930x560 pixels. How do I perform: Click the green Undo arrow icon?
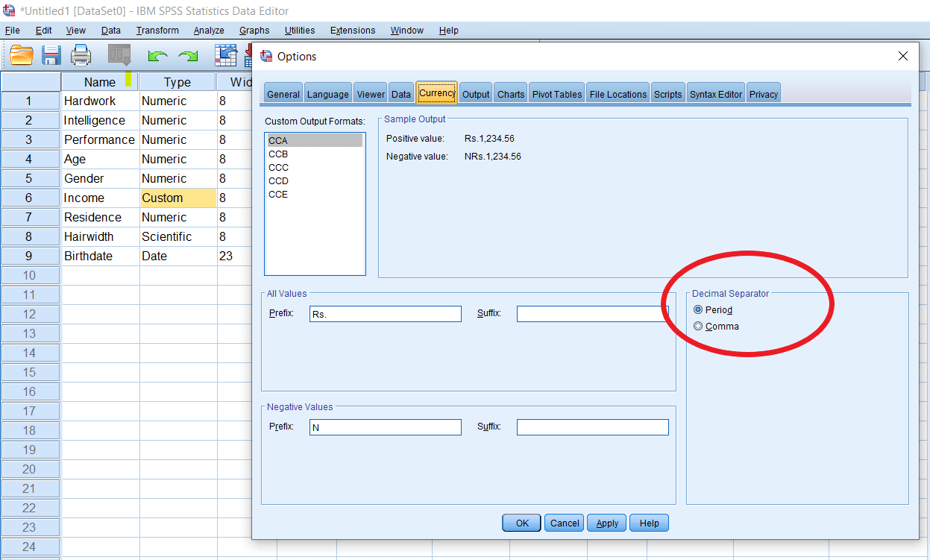[157, 57]
